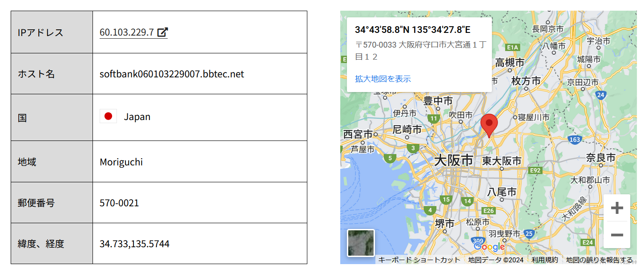This screenshot has height=269, width=644.
Task: Click the postal code 570-0021
Action: click(x=119, y=203)
